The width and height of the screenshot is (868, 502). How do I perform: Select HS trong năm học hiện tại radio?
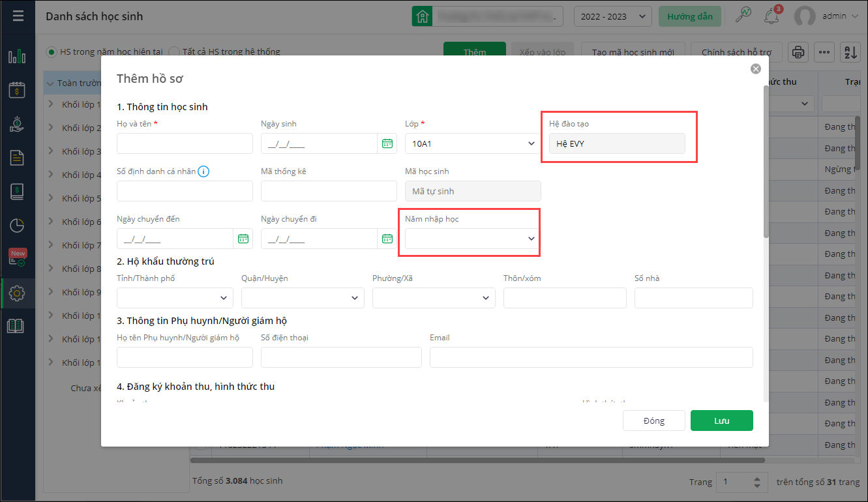tap(52, 52)
